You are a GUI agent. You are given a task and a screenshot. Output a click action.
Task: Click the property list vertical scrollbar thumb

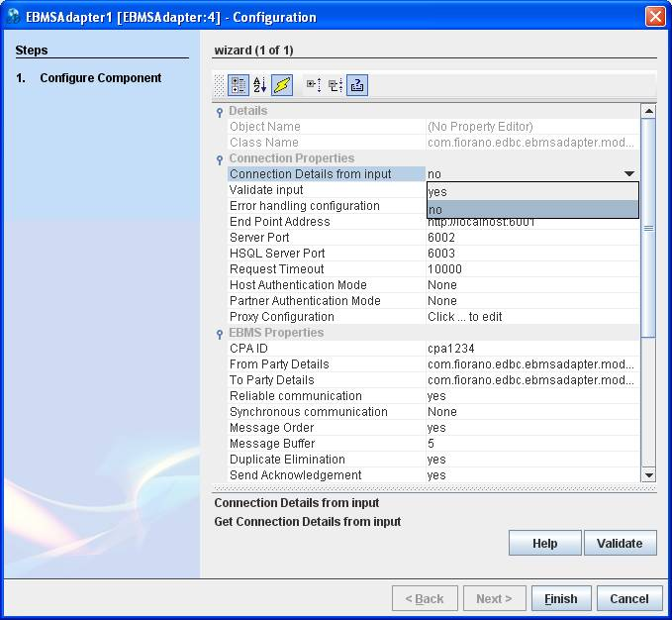point(649,228)
